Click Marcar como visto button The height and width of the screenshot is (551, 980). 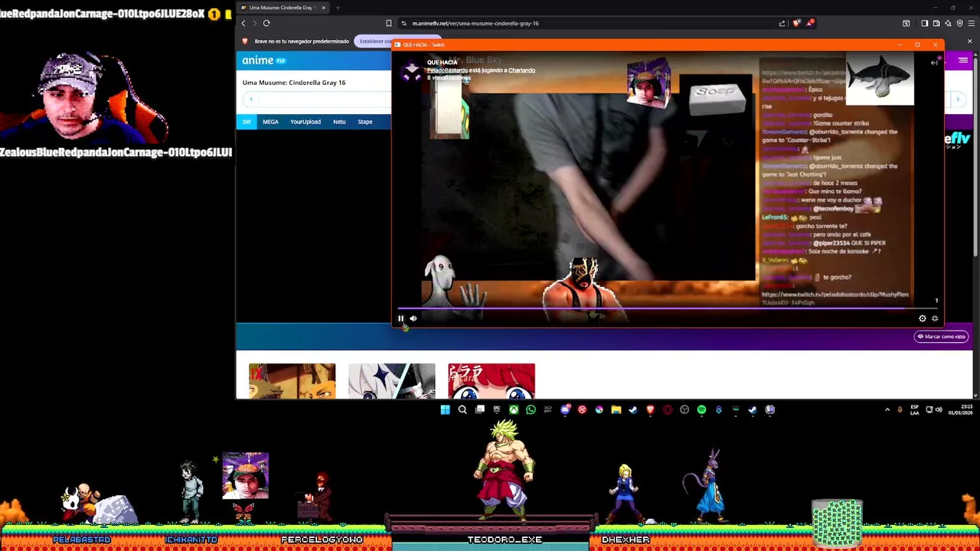pyautogui.click(x=941, y=337)
